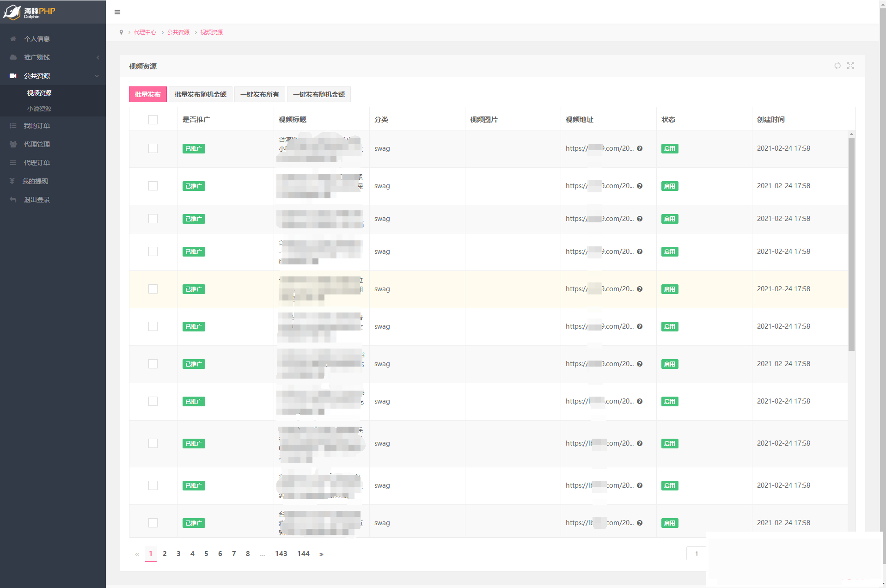Expand the 推广赚钱 sidebar menu
Viewport: 886px width, 588px height.
[37, 57]
